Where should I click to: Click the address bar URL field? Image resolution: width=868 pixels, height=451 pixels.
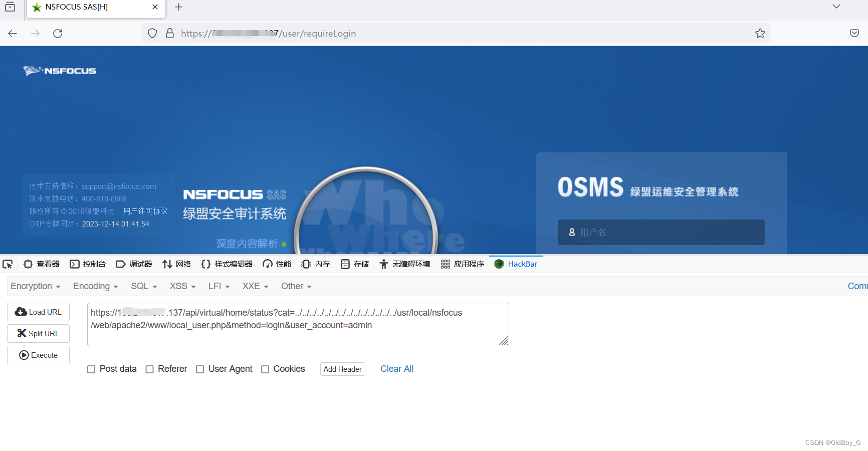tap(456, 34)
